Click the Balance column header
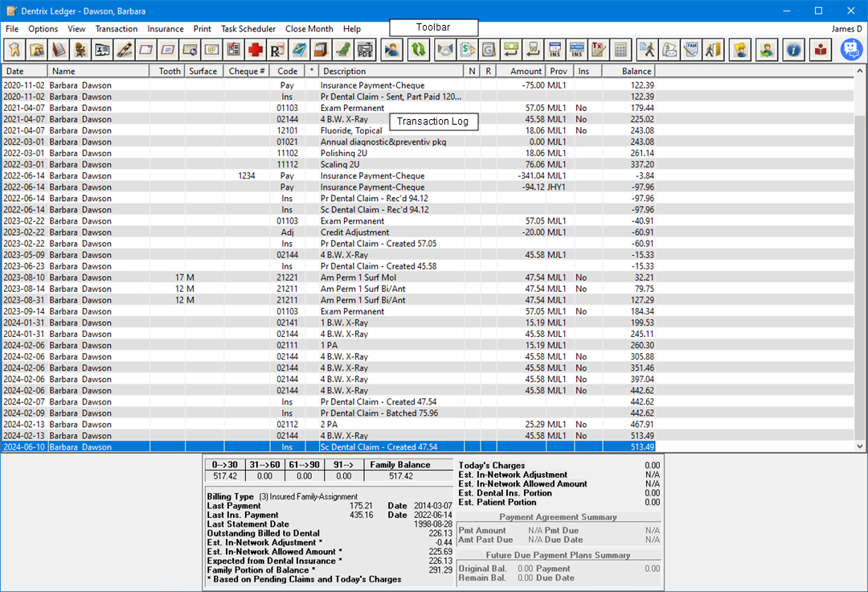 coord(637,72)
